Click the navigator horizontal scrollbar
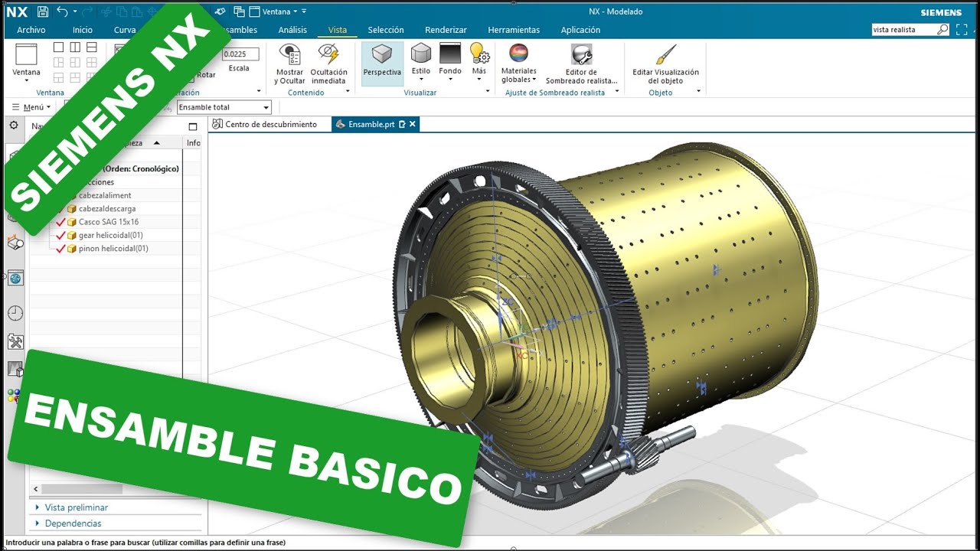This screenshot has width=980, height=551. pyautogui.click(x=83, y=488)
